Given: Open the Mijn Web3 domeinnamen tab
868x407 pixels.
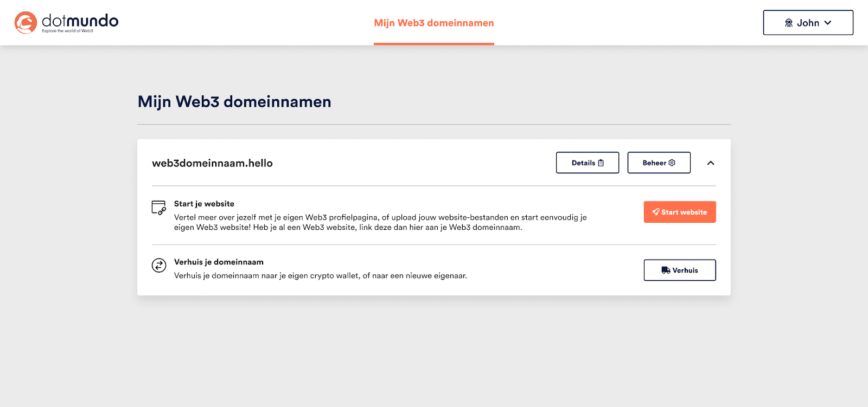Looking at the screenshot, I should point(433,23).
